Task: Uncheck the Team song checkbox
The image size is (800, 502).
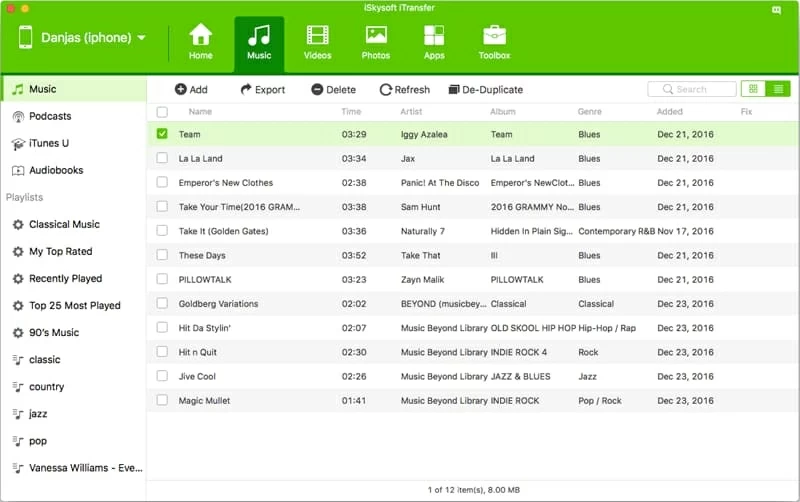Action: pyautogui.click(x=162, y=134)
